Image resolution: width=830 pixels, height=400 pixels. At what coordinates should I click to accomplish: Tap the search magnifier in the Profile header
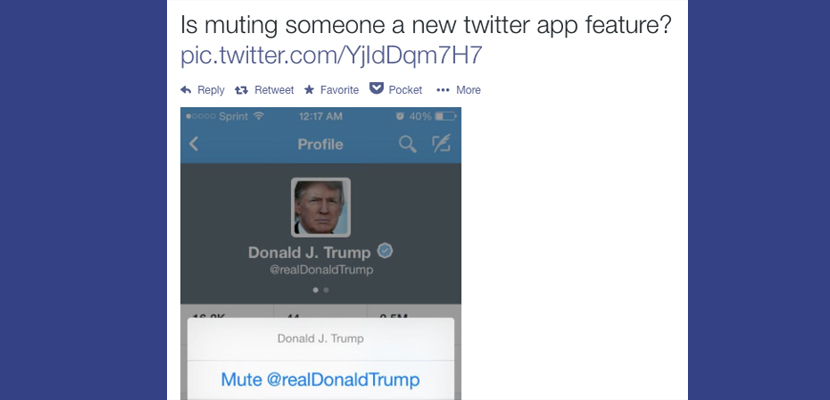408,144
